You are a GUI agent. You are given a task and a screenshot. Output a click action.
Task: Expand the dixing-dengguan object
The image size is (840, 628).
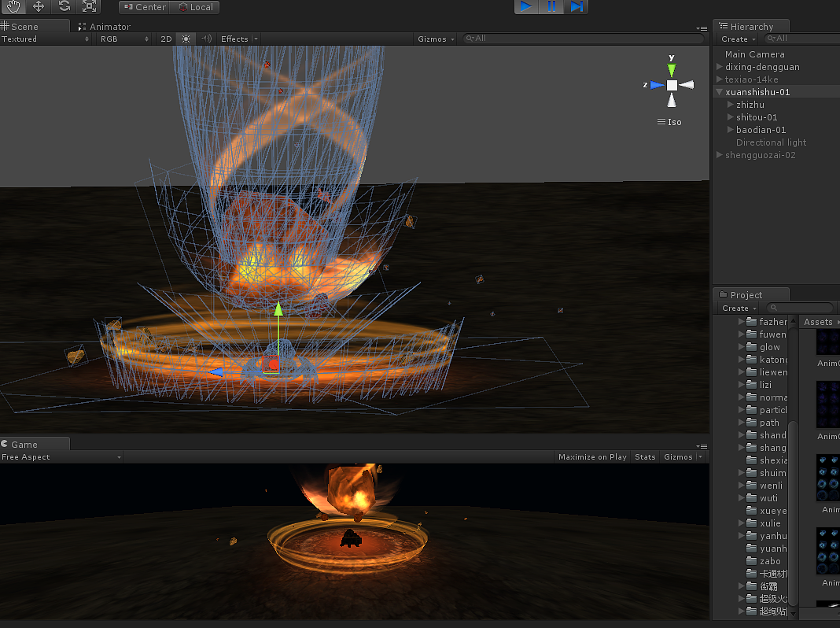click(x=720, y=67)
